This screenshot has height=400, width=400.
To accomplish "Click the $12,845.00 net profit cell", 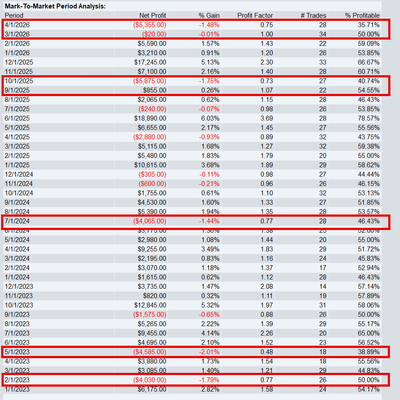I will pos(150,305).
